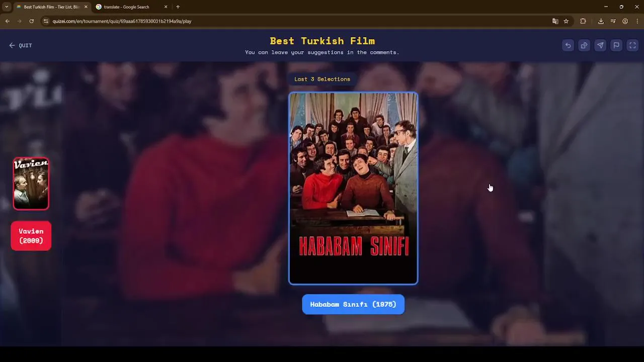Click the translate page icon in address bar
Image resolution: width=644 pixels, height=362 pixels.
[555, 21]
